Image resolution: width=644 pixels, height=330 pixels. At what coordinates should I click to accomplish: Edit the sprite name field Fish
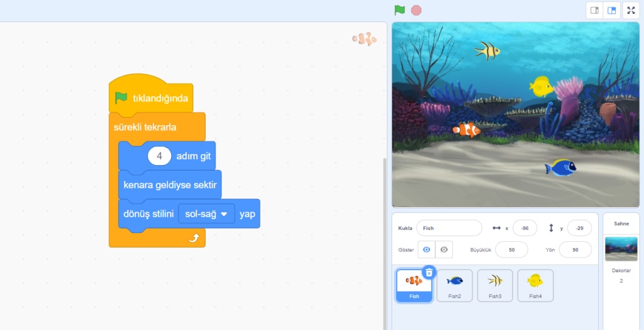[x=449, y=228]
